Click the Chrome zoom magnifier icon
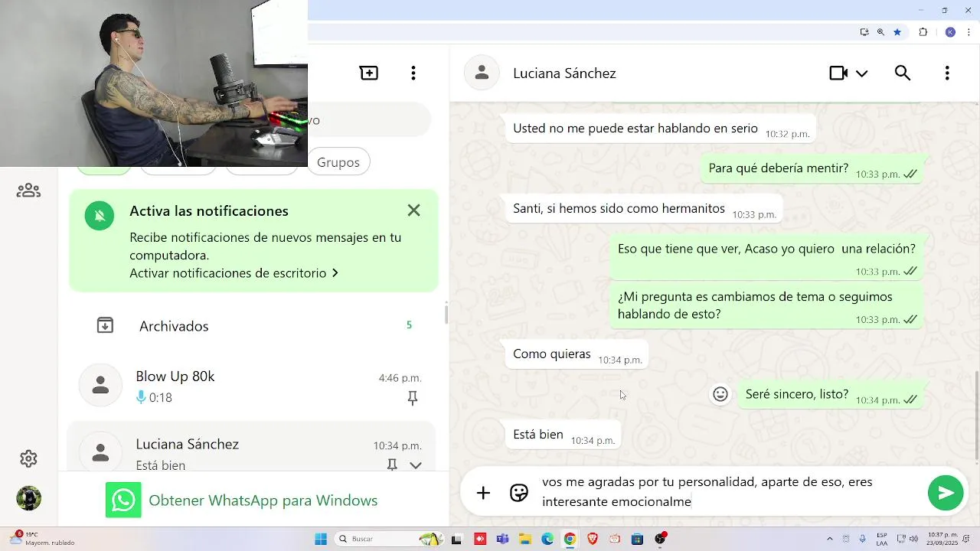 (880, 32)
